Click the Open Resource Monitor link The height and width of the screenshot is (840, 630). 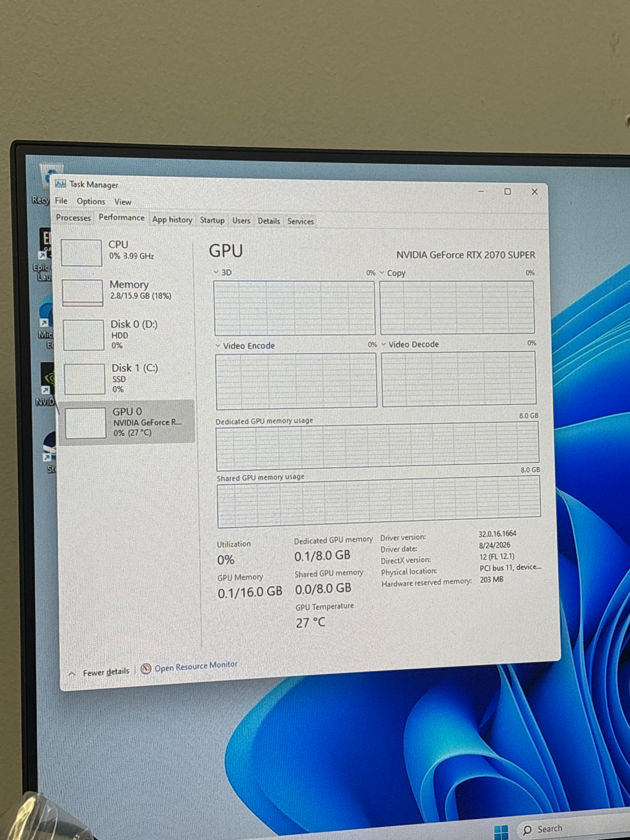click(x=196, y=666)
